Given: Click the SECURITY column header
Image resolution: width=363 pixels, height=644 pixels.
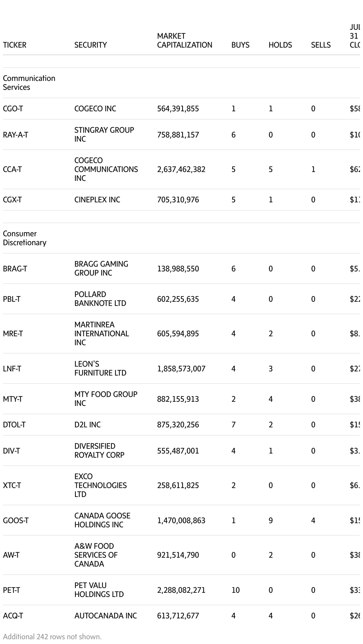Looking at the screenshot, I should pyautogui.click(x=90, y=45).
